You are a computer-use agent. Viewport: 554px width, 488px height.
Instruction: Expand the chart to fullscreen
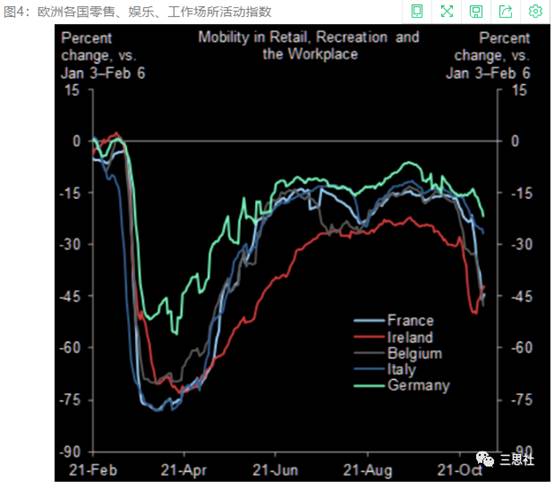(447, 11)
